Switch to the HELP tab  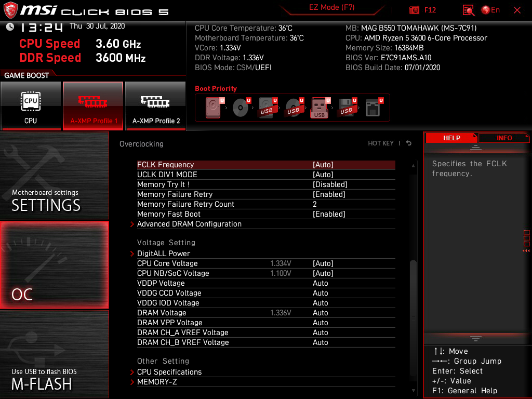point(451,138)
